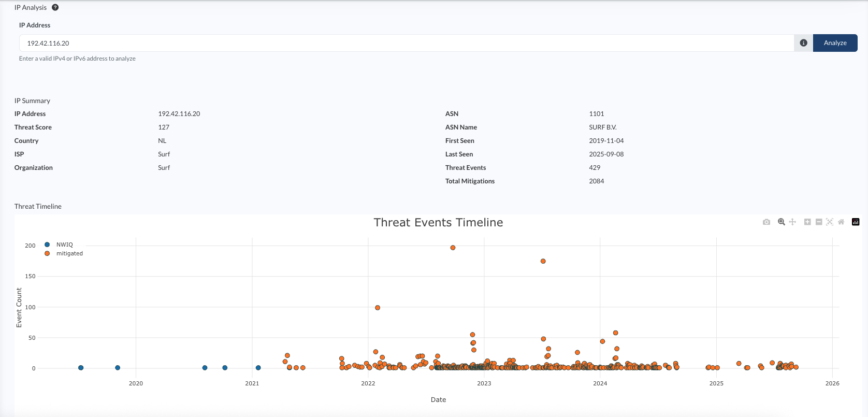Click the 2024 x-axis label
Screen dimensions: 868x417
(x=600, y=383)
